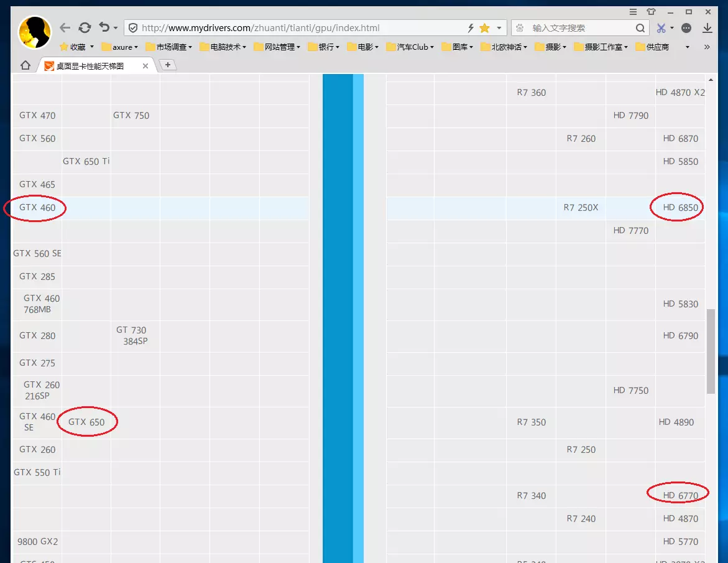Show more bookmarks with double chevron

(x=707, y=47)
